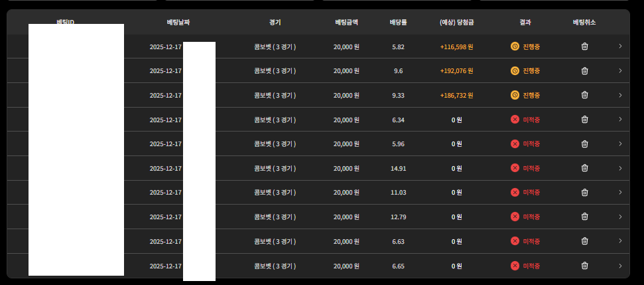Open details arrow for 6.63 odds bet

[620, 241]
